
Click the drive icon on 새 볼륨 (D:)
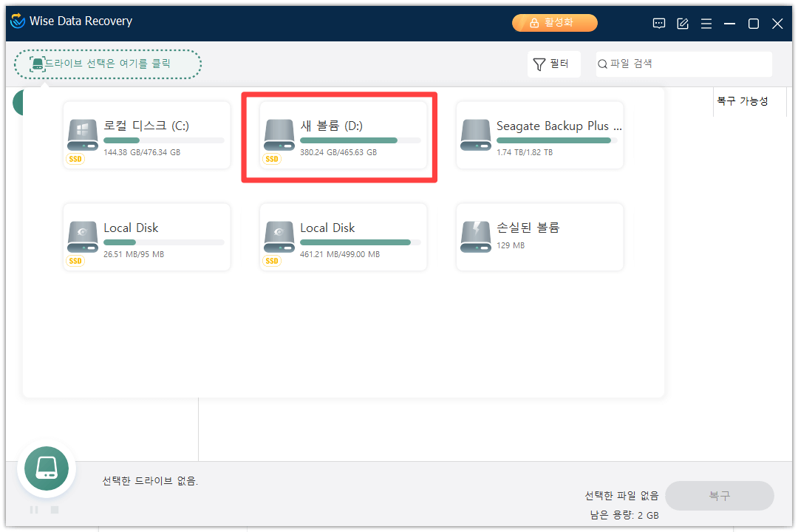point(279,133)
